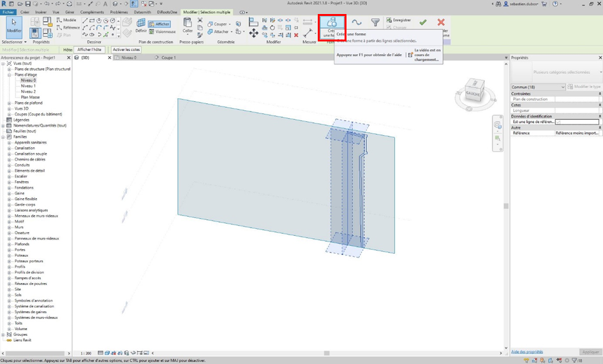Select Niveau 1 in project browser
603x364 pixels.
pyautogui.click(x=28, y=86)
